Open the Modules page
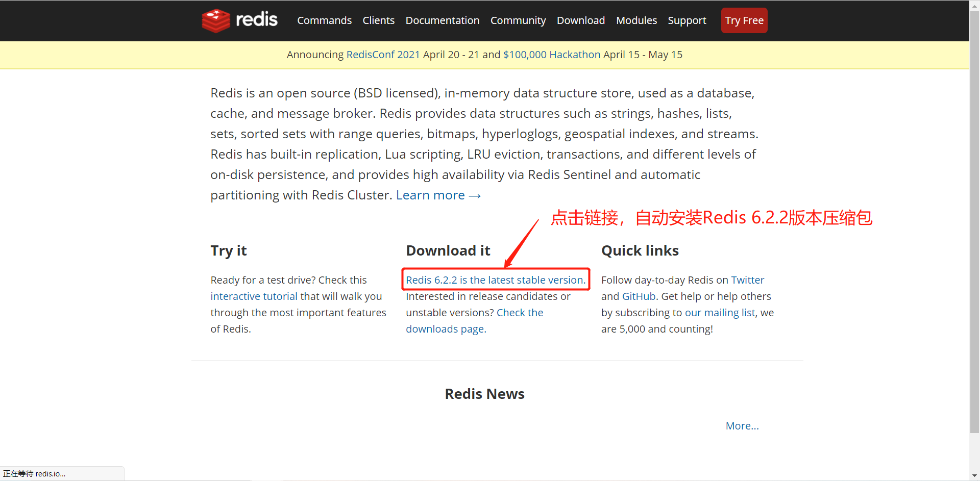980x481 pixels. point(636,20)
